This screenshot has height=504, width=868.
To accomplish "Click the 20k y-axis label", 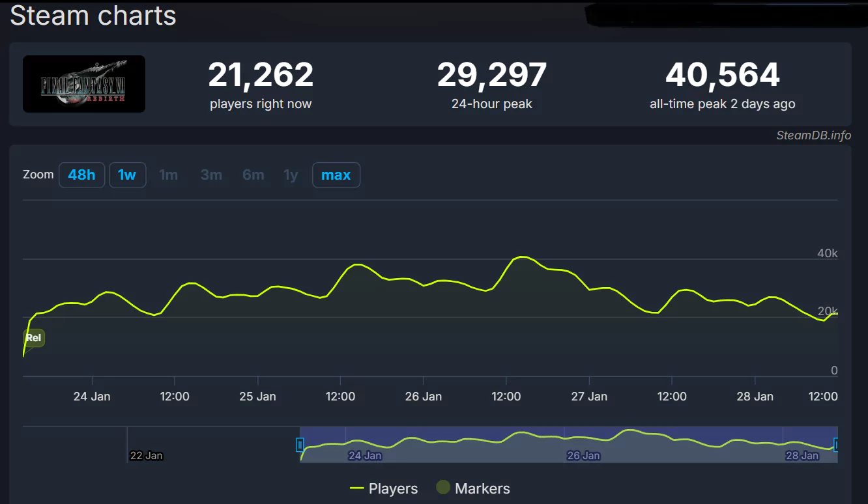I will (828, 312).
